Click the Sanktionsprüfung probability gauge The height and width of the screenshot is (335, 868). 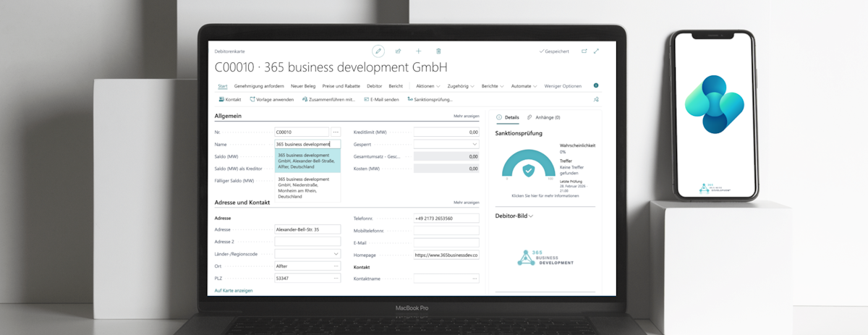(x=529, y=166)
